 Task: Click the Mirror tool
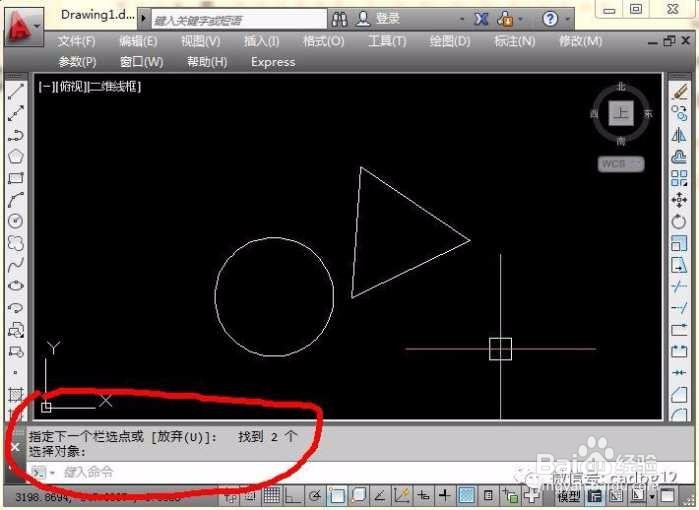[x=679, y=135]
